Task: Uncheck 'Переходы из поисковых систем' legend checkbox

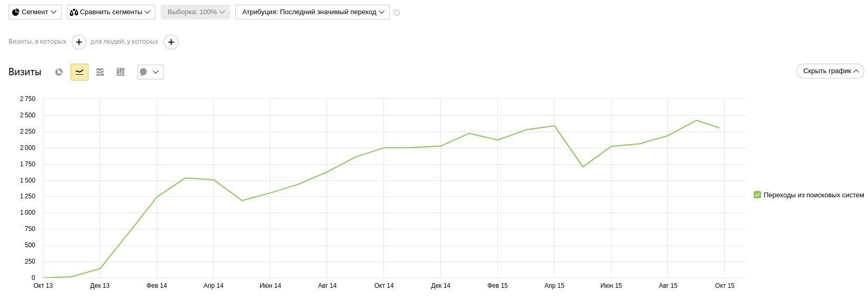Action: point(757,195)
